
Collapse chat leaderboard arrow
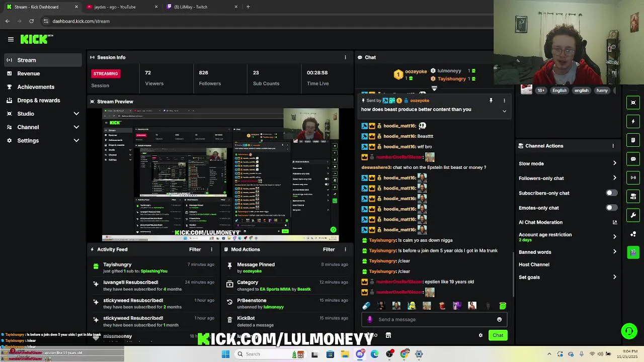(434, 88)
